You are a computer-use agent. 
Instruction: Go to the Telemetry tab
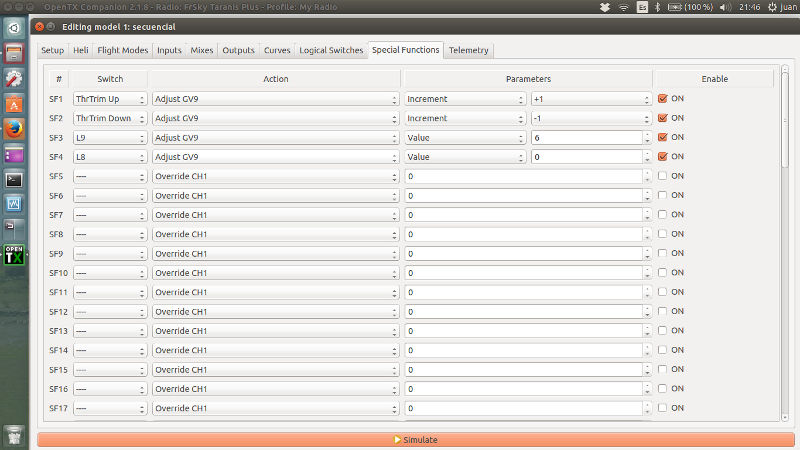click(x=469, y=50)
